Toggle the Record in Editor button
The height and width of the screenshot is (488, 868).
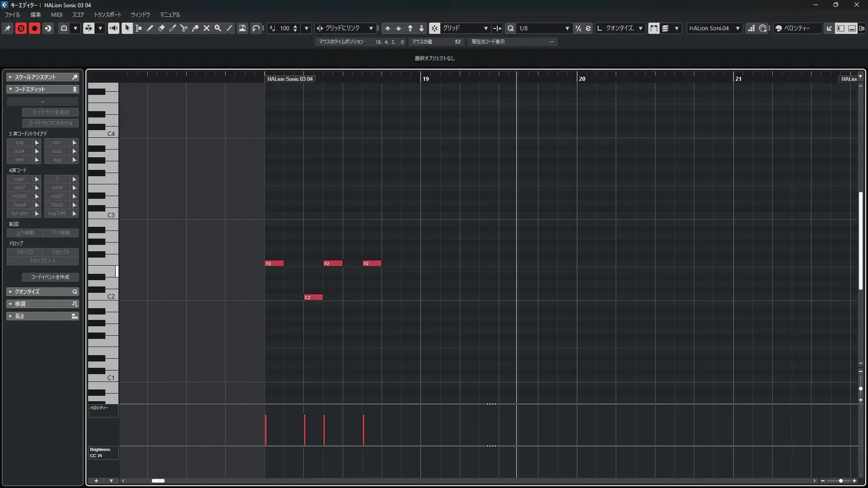pos(34,28)
